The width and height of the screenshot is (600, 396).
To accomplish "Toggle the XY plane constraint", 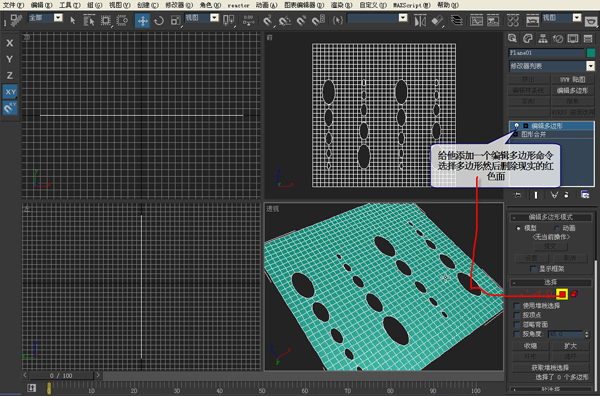I will (10, 92).
